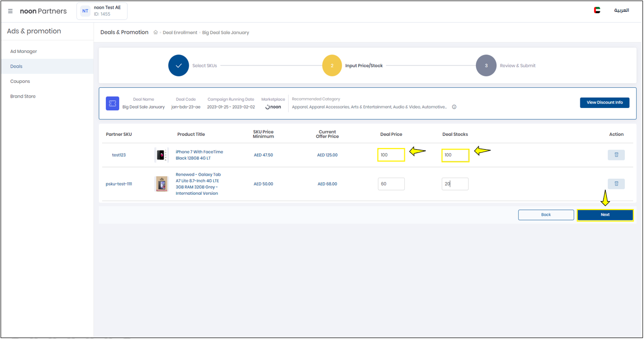
Task: Switch language to Arabic
Action: [x=621, y=10]
